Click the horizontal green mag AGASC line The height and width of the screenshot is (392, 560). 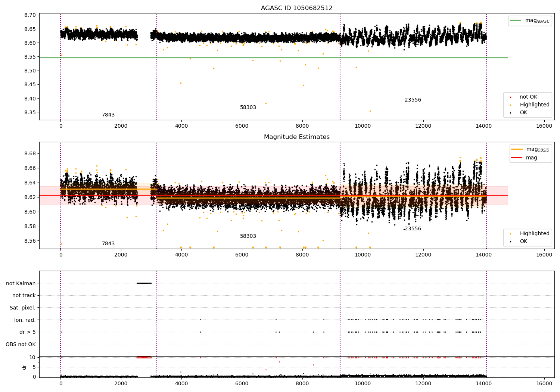click(273, 58)
